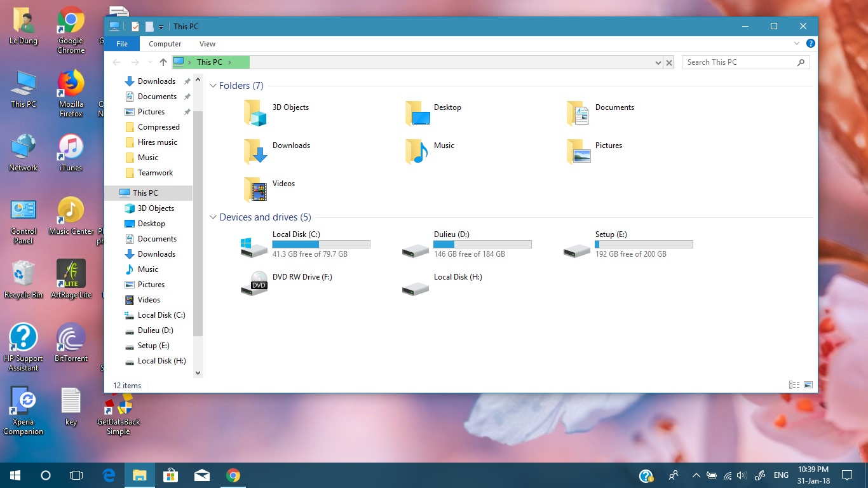Open the Customize Quick Access Toolbar dropdown
The height and width of the screenshot is (488, 868).
point(161,27)
